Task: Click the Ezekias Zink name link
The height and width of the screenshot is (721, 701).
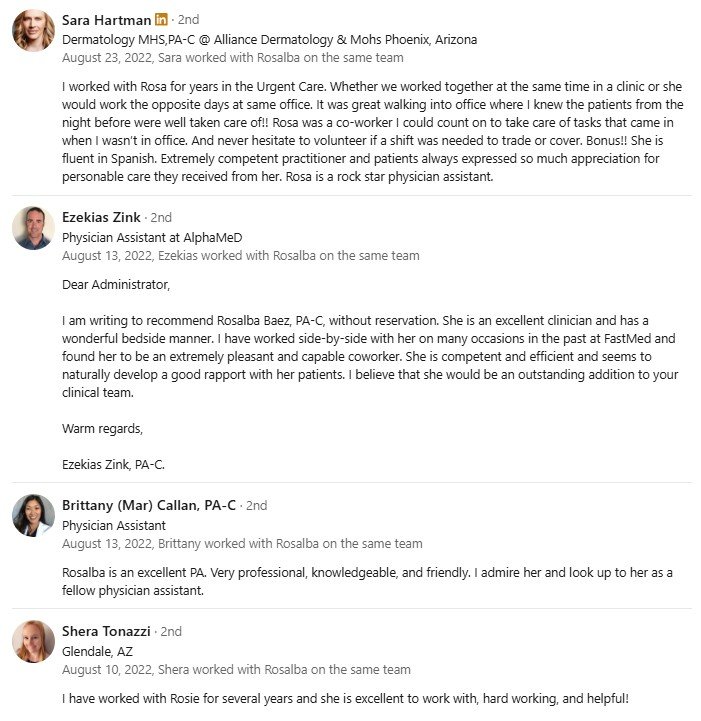Action: coord(102,217)
